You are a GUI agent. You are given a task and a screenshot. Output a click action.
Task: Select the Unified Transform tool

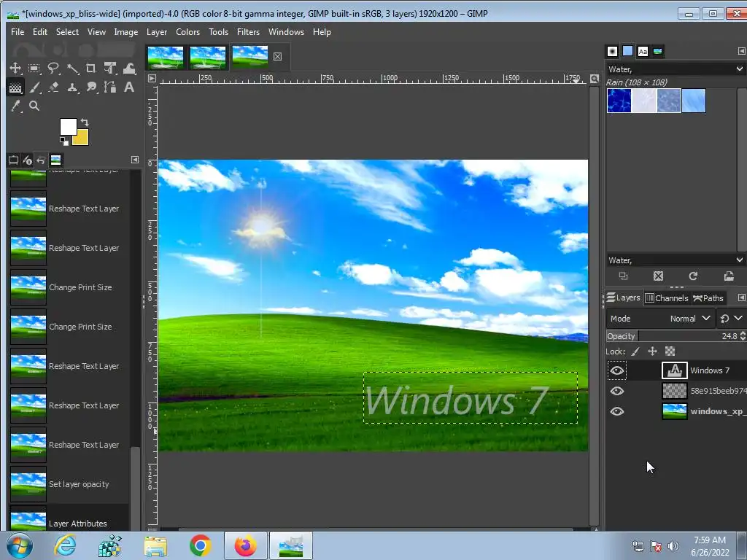pos(110,69)
